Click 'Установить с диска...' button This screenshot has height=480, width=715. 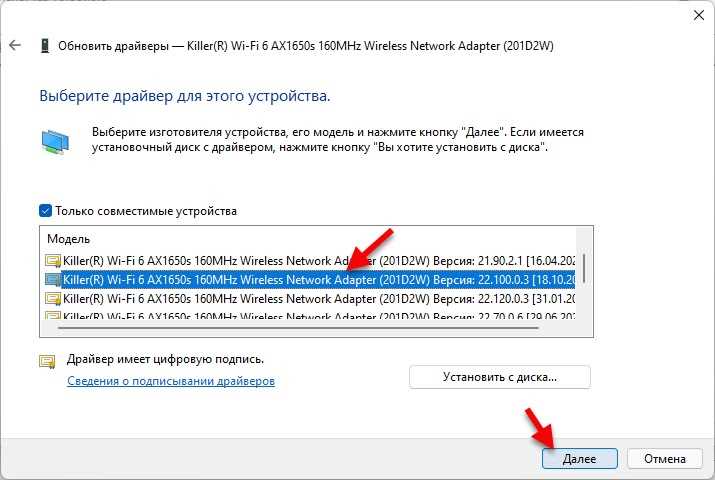click(500, 377)
